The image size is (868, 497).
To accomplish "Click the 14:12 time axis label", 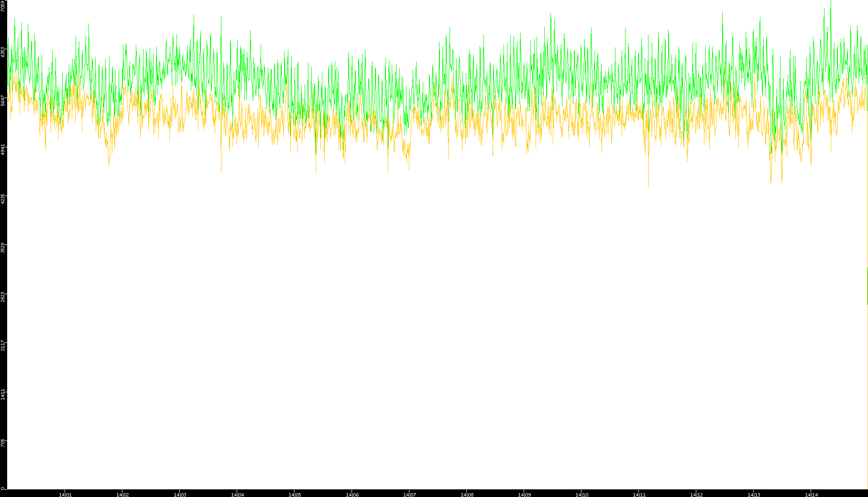I will (696, 495).
